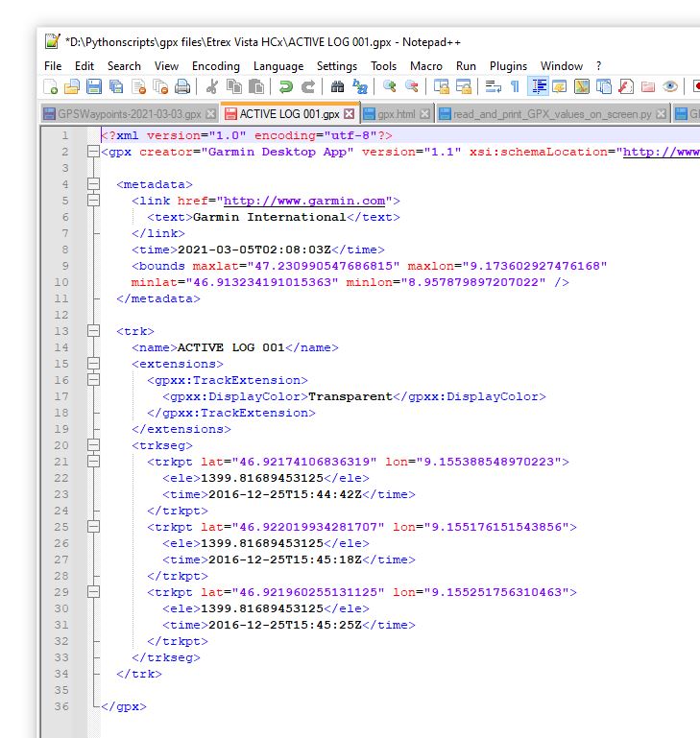Toggle word wrap in the toolbar
Viewport: 700px width, 738px height.
click(493, 87)
